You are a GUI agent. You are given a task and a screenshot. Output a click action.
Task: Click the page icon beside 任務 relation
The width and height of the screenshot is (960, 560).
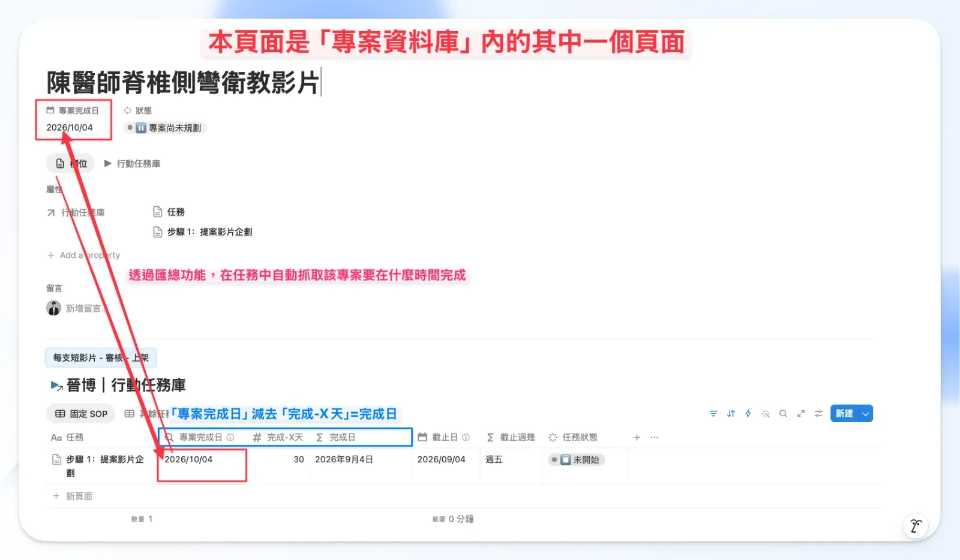pos(158,212)
